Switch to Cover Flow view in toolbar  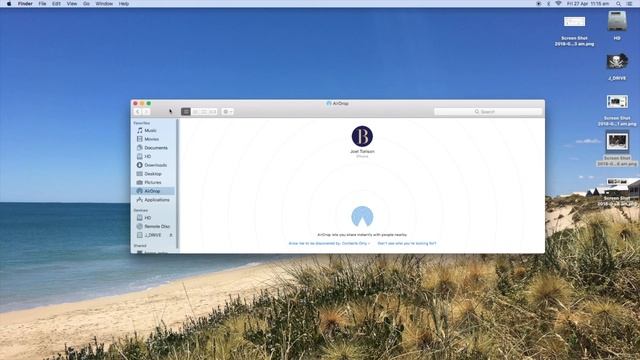tap(213, 111)
